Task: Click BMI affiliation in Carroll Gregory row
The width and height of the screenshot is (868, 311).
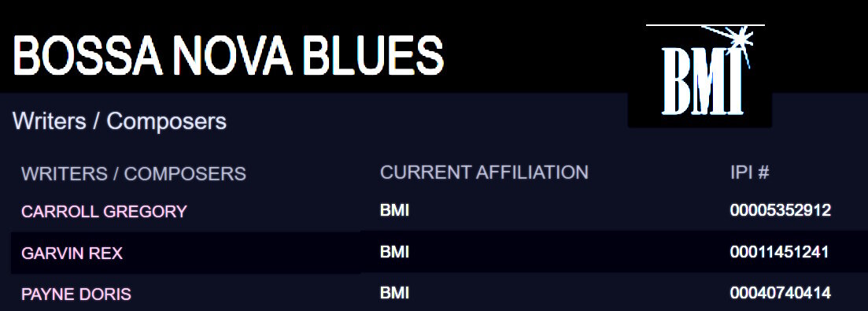Action: coord(395,210)
